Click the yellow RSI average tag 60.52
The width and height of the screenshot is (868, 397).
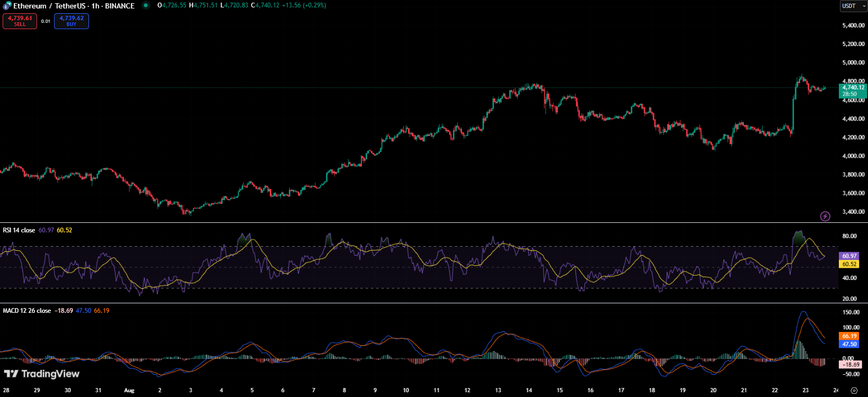[849, 264]
